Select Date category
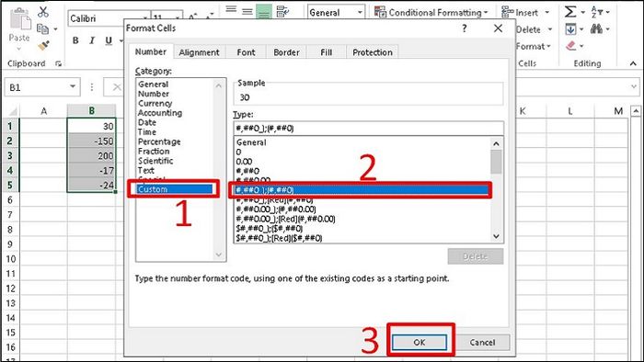Screen dimensions: 644x362 (x=146, y=122)
